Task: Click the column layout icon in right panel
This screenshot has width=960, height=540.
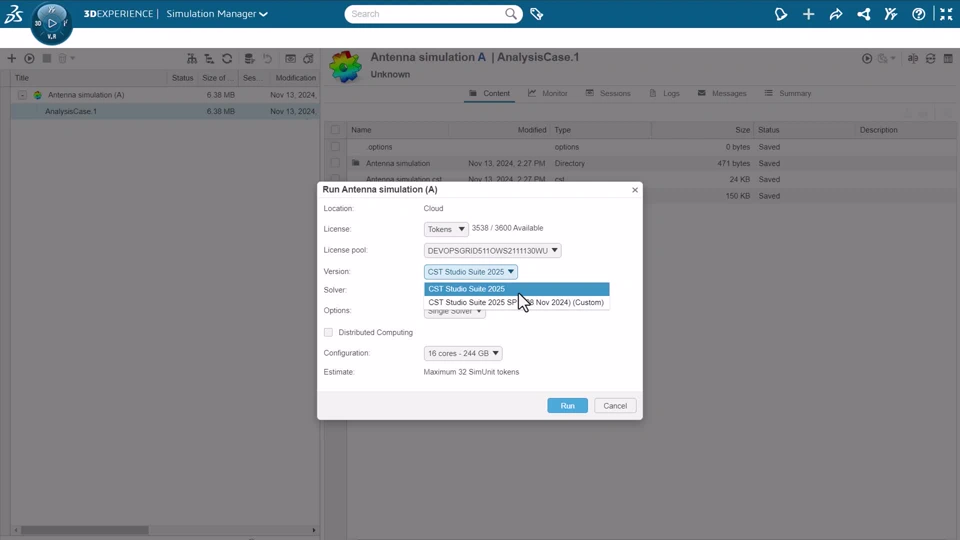Action: 948,59
